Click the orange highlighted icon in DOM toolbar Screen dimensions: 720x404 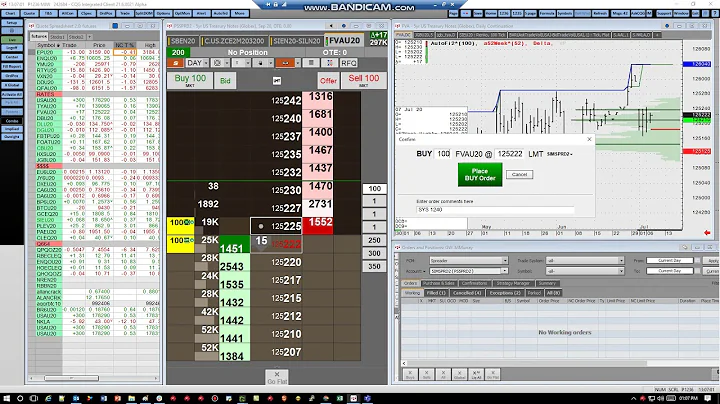(288, 63)
